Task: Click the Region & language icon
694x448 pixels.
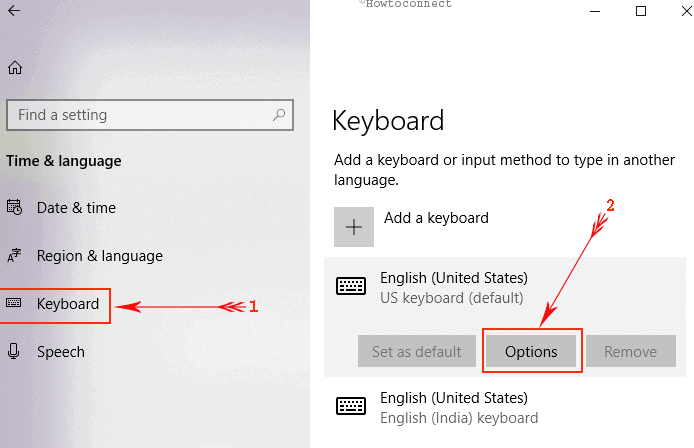Action: pyautogui.click(x=14, y=255)
